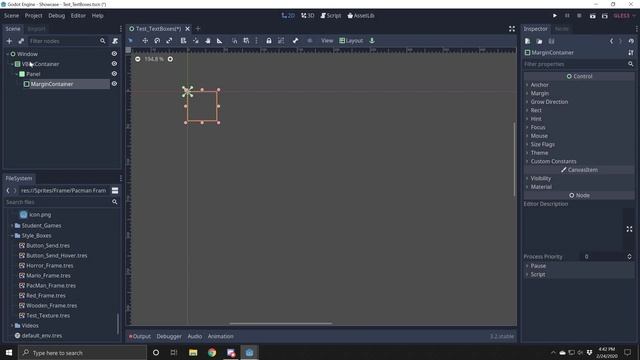Hide the MarginContainer node

pos(114,84)
